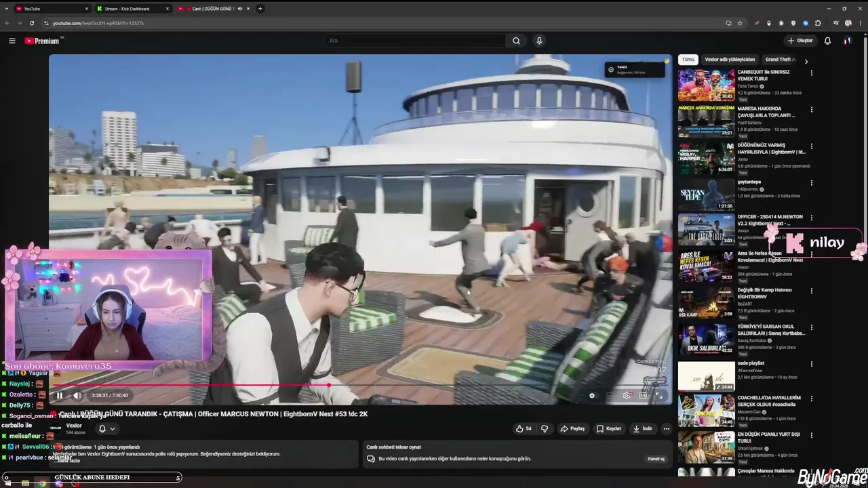
Task: Open the install app icon in address bar
Action: tap(729, 23)
